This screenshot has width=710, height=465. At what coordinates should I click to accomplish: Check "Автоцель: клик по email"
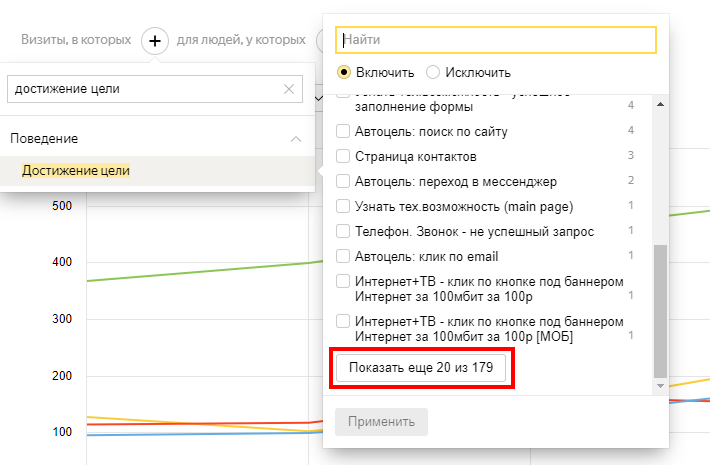(343, 256)
